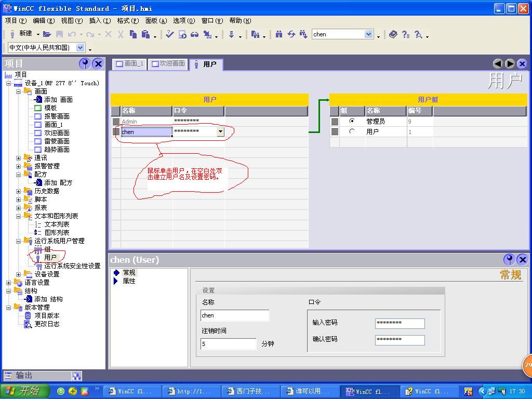Viewport: 532px width, 399px height.
Task: Pin the 项目 project panel
Action: [85, 63]
